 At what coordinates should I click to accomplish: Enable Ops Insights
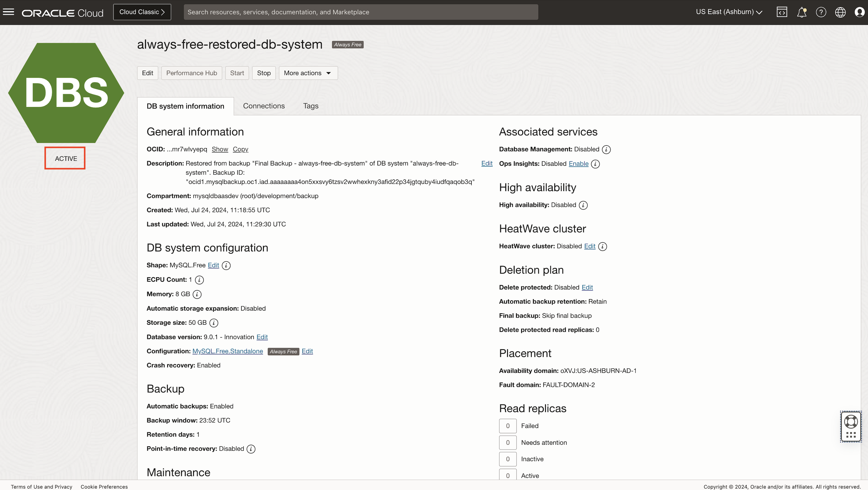coord(578,163)
